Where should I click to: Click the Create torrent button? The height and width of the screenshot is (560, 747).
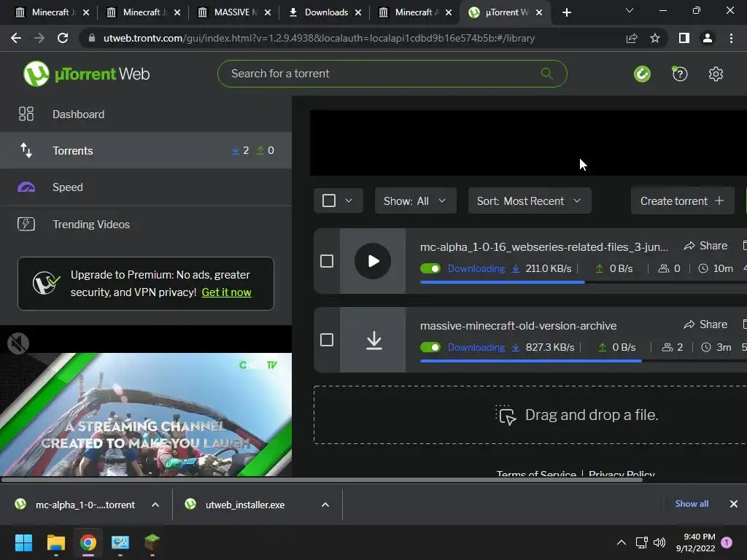[x=682, y=201]
